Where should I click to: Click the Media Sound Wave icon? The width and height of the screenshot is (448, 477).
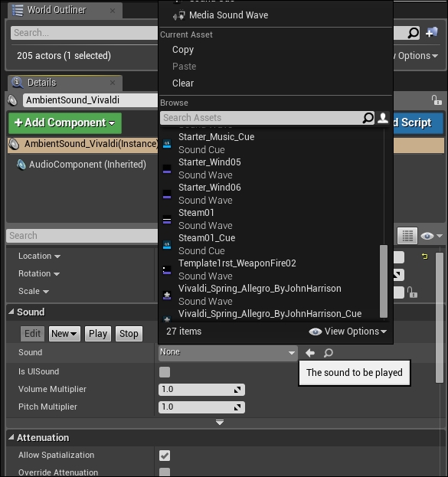pyautogui.click(x=179, y=15)
